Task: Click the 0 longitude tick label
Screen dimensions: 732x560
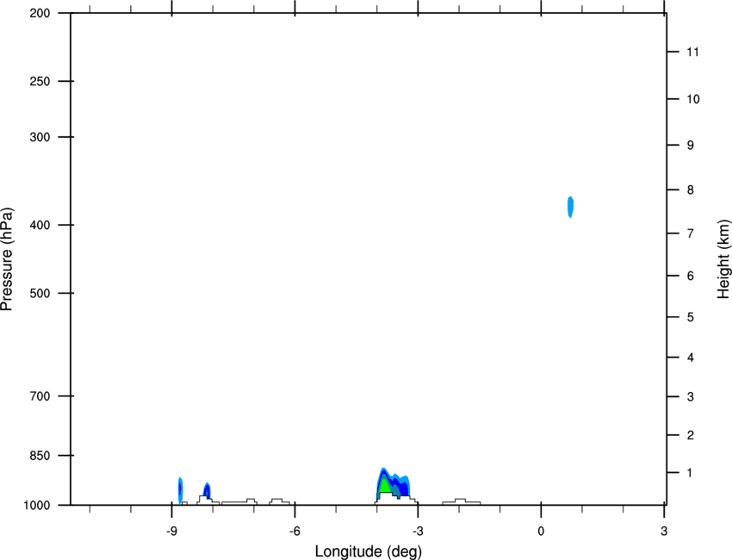Action: point(541,531)
